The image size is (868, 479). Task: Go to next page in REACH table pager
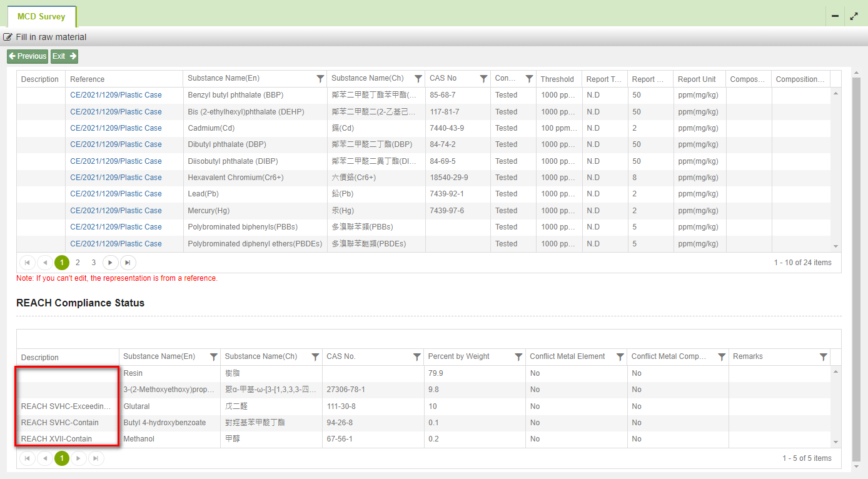(78, 458)
